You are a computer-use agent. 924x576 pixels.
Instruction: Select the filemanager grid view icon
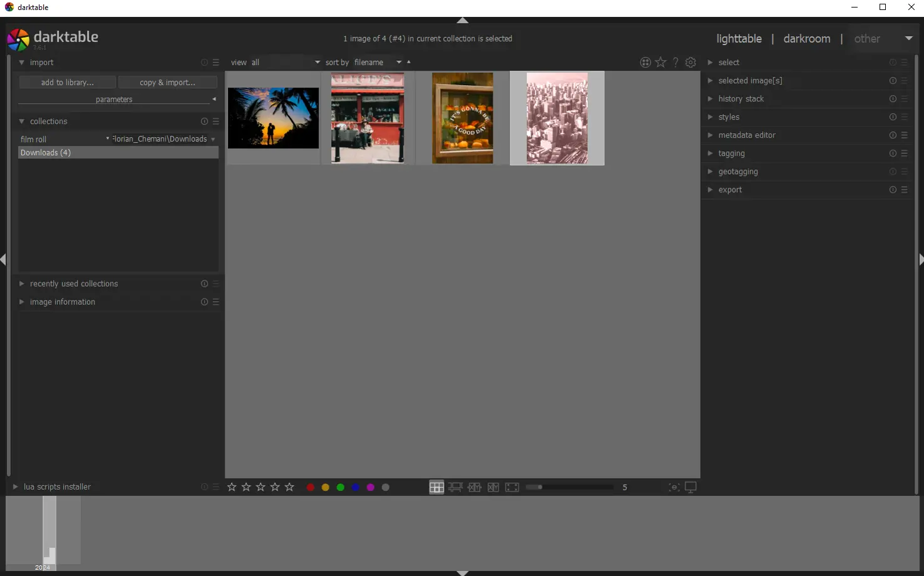point(436,486)
